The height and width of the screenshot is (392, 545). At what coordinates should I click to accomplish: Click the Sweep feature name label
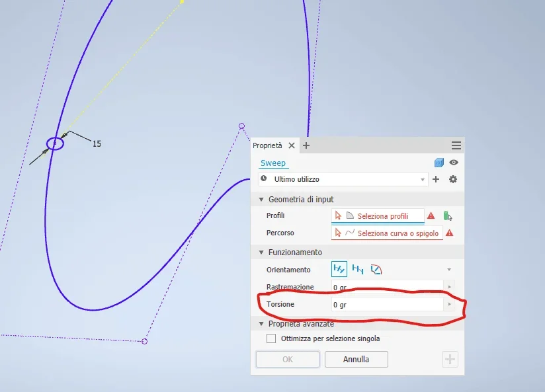click(x=273, y=163)
